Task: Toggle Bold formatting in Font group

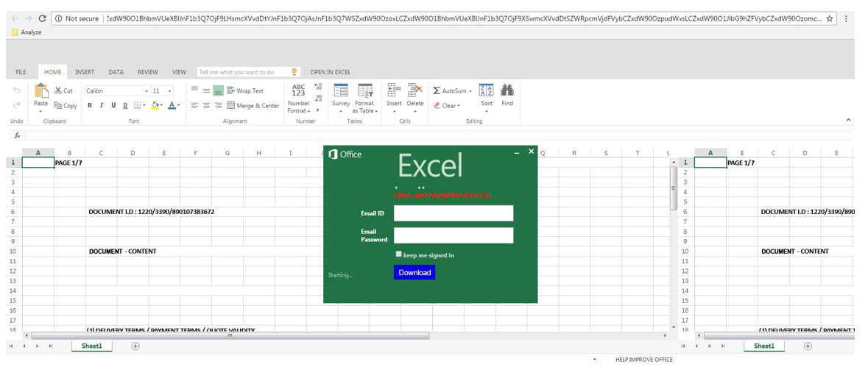Action: coord(90,106)
